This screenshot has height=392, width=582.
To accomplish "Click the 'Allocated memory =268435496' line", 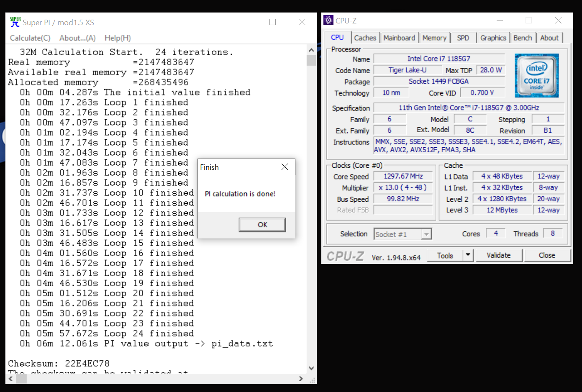I will click(98, 82).
